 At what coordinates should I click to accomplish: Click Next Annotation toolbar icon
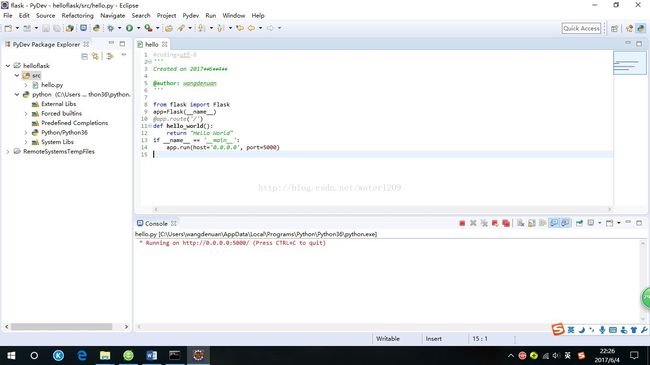(201, 28)
